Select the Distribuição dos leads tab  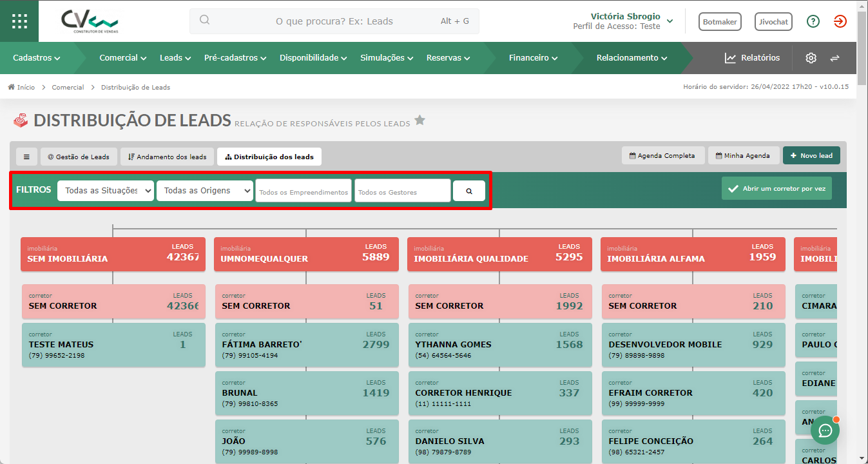pos(269,157)
